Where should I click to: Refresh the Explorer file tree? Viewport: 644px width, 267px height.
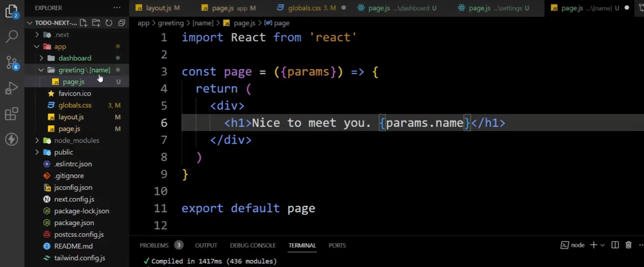pyautogui.click(x=109, y=24)
